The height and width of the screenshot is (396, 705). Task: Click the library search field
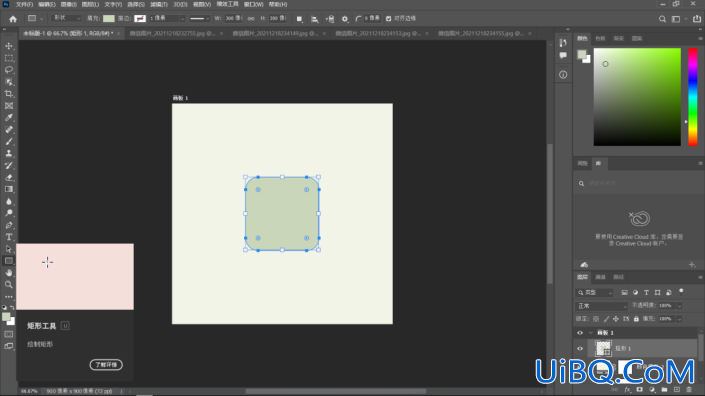(x=638, y=183)
